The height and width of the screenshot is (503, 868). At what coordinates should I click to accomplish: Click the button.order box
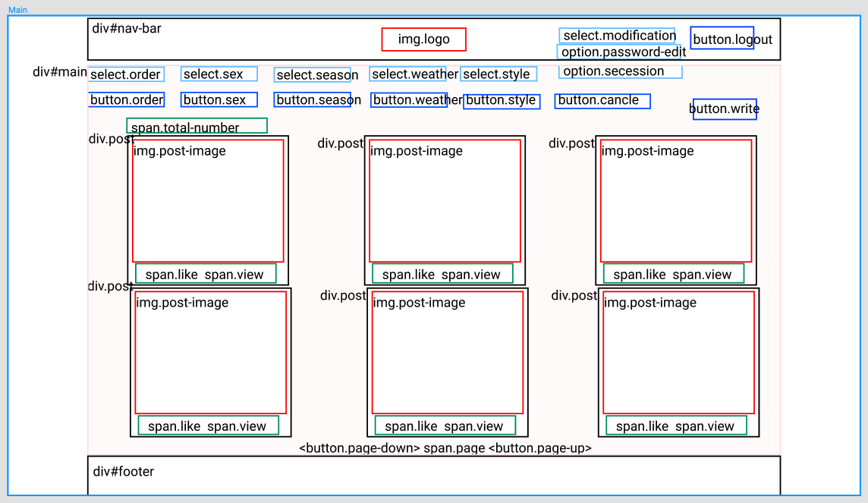[126, 99]
